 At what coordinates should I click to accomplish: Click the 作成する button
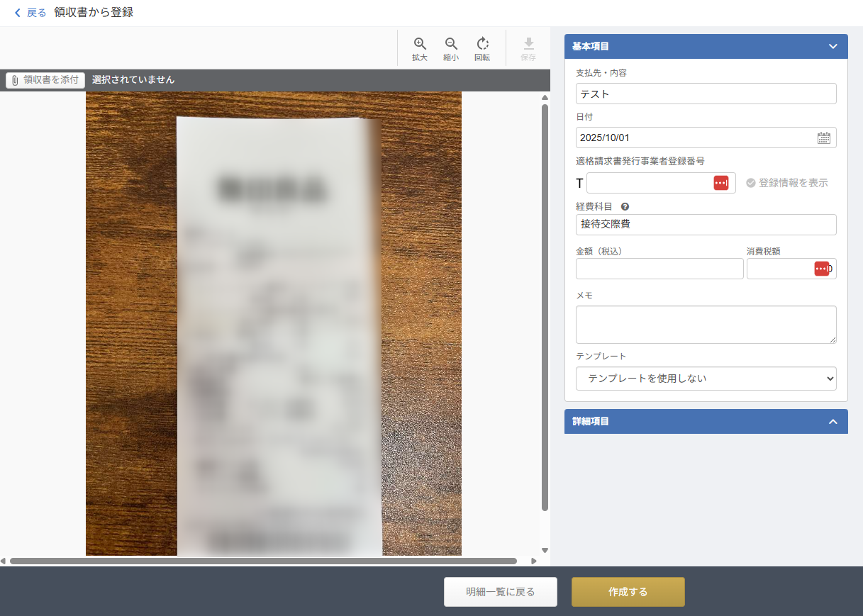point(628,592)
